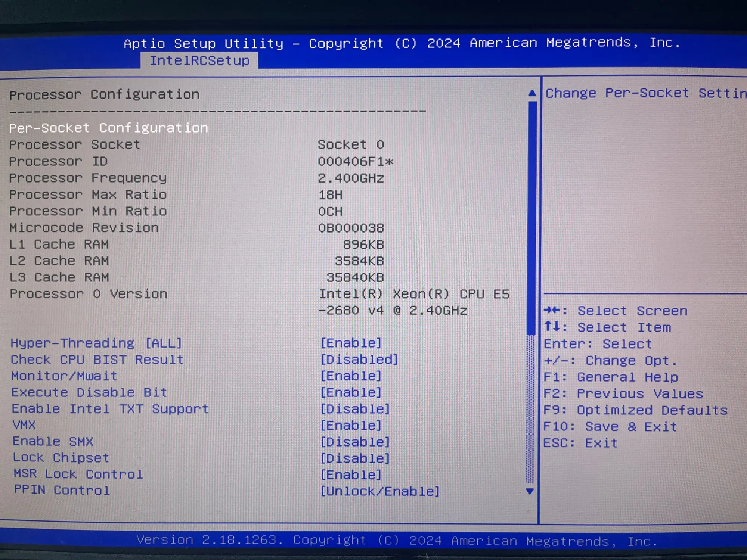Open the Enable SMX option value

point(355,442)
